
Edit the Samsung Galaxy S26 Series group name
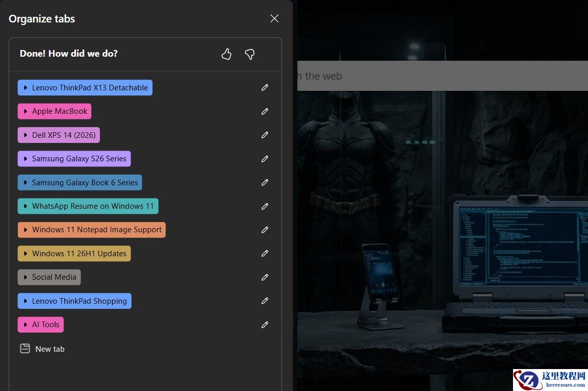click(x=265, y=159)
